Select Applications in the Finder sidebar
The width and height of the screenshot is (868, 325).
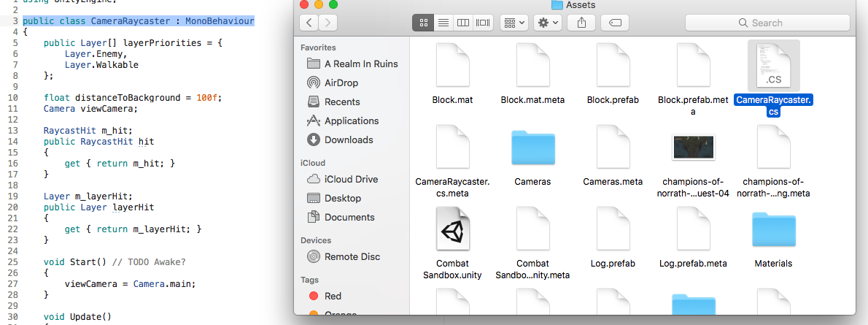tap(352, 121)
